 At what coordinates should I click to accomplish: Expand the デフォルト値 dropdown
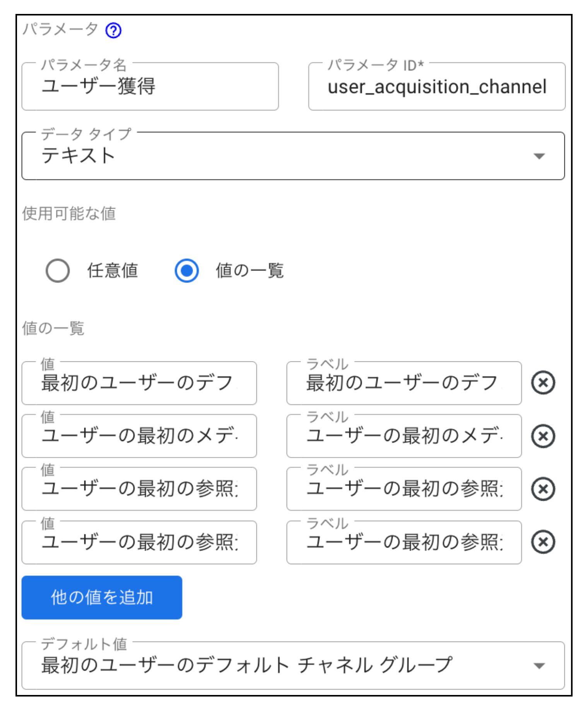(293, 666)
